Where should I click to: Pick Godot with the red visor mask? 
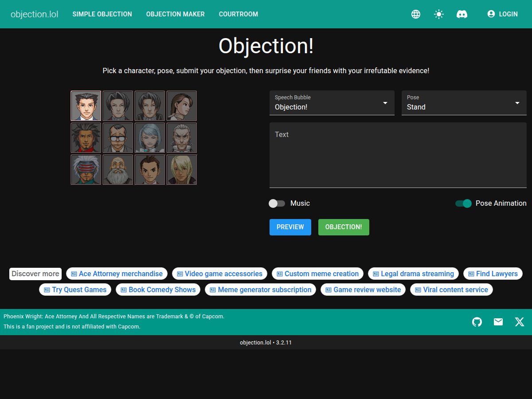pos(86,170)
